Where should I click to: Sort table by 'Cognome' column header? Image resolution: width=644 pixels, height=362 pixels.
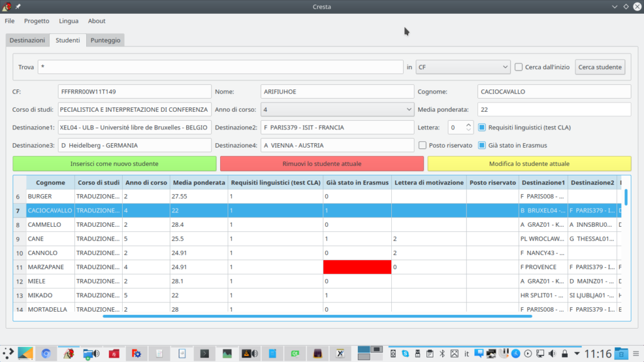point(50,183)
